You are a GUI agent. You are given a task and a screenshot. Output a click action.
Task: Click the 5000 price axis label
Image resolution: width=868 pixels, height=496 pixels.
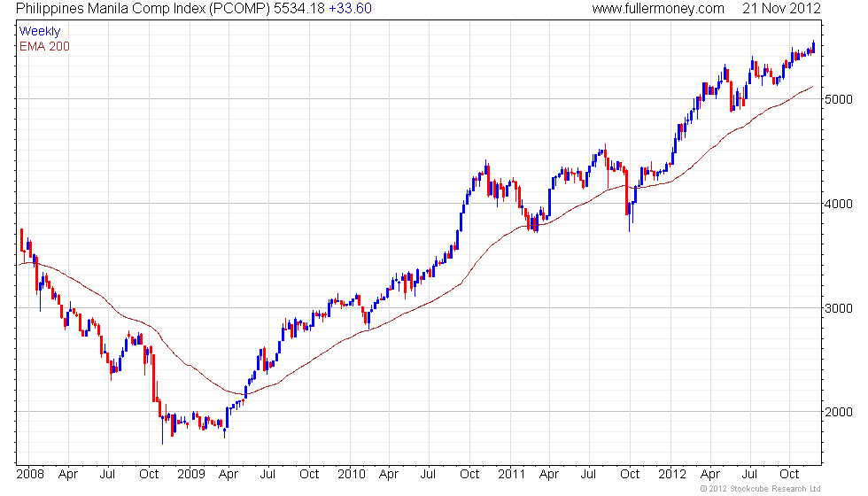coord(839,99)
